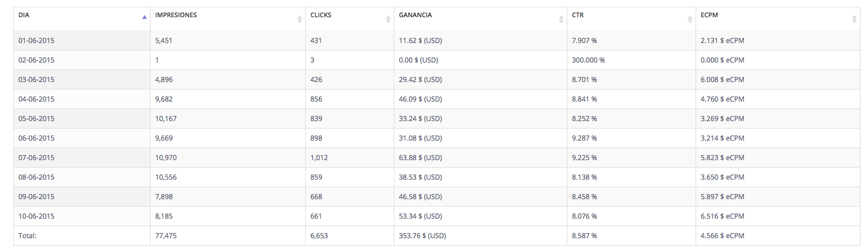This screenshot has height=252, width=868.
Task: Sort by ECPM using arrows icon
Action: (x=854, y=19)
